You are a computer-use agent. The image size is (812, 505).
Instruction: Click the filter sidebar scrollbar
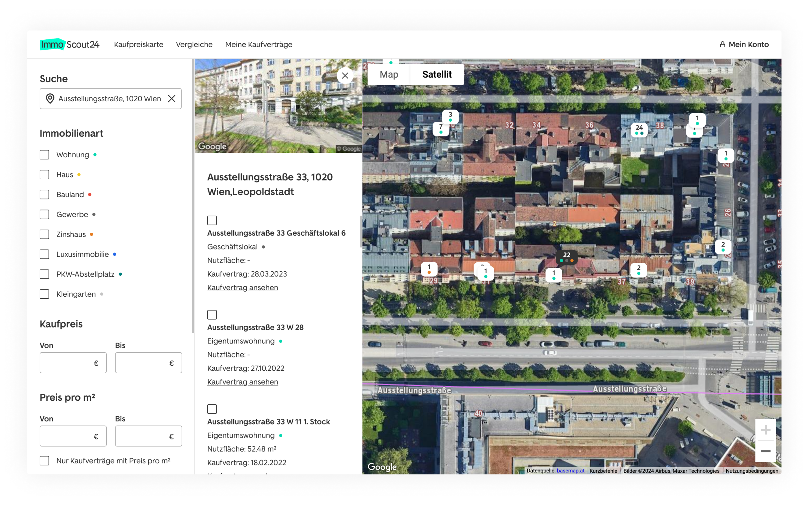point(193,196)
